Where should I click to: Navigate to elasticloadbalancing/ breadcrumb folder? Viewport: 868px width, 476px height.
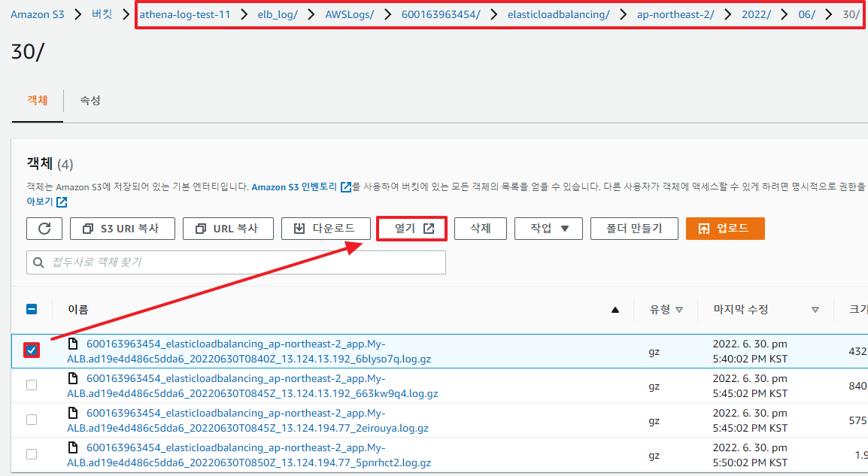click(x=559, y=14)
